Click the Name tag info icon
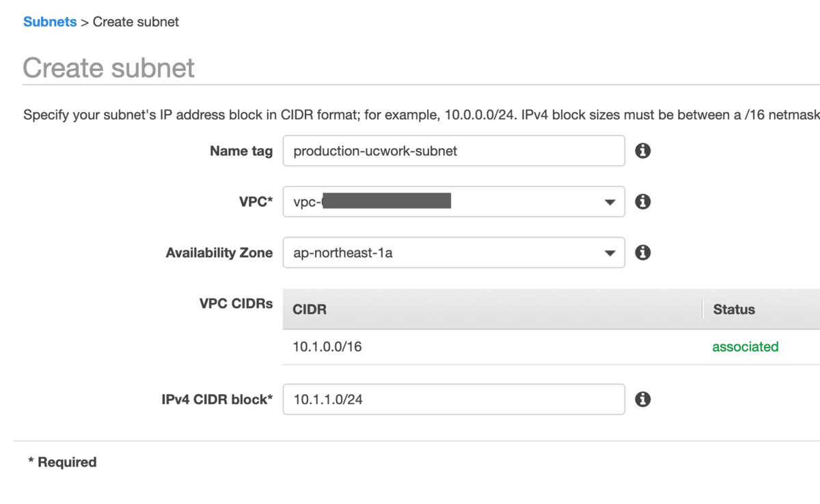 click(642, 151)
